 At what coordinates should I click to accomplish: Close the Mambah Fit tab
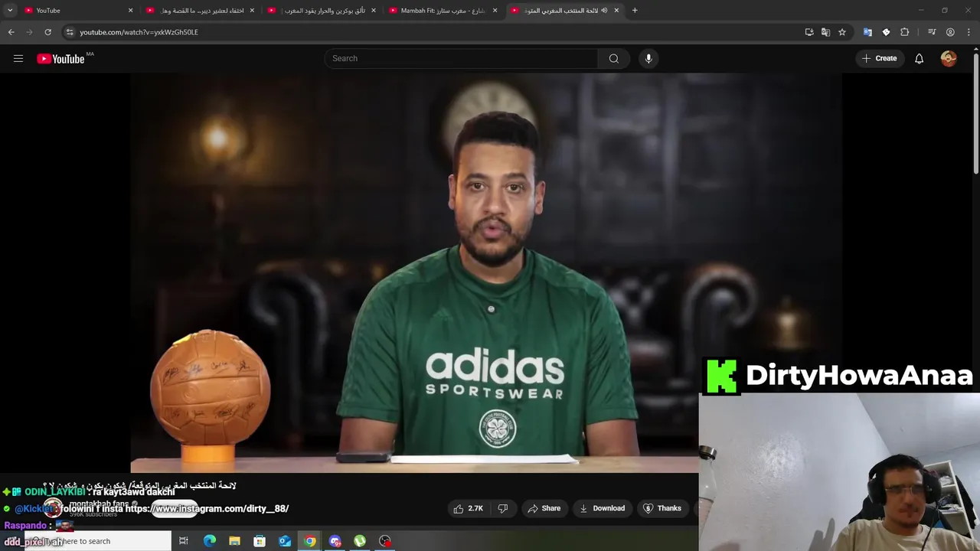[495, 11]
